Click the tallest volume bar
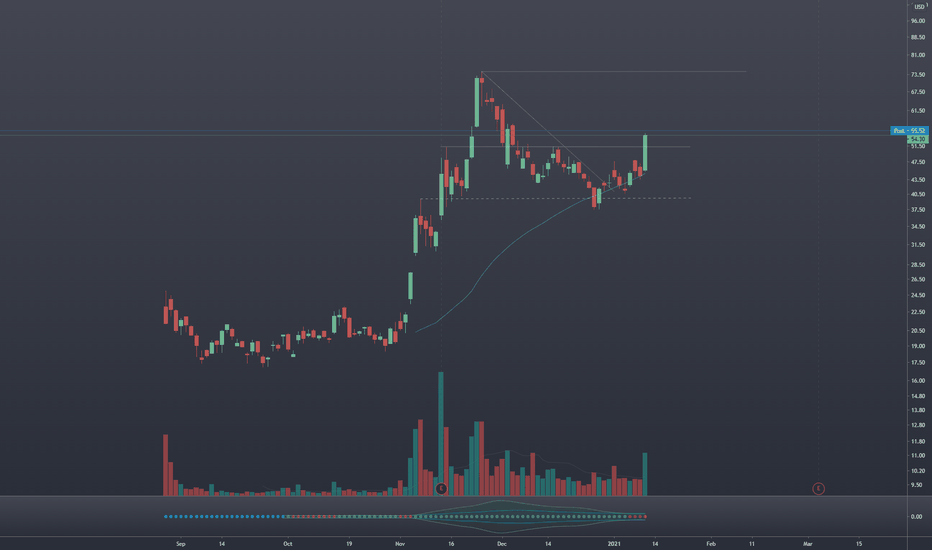 441,433
